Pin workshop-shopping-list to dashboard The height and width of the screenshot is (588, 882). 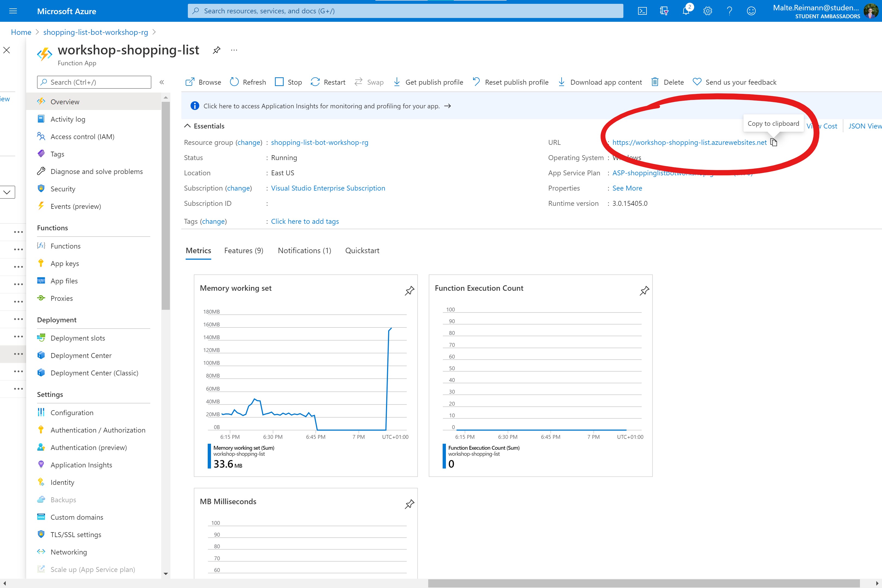tap(216, 50)
